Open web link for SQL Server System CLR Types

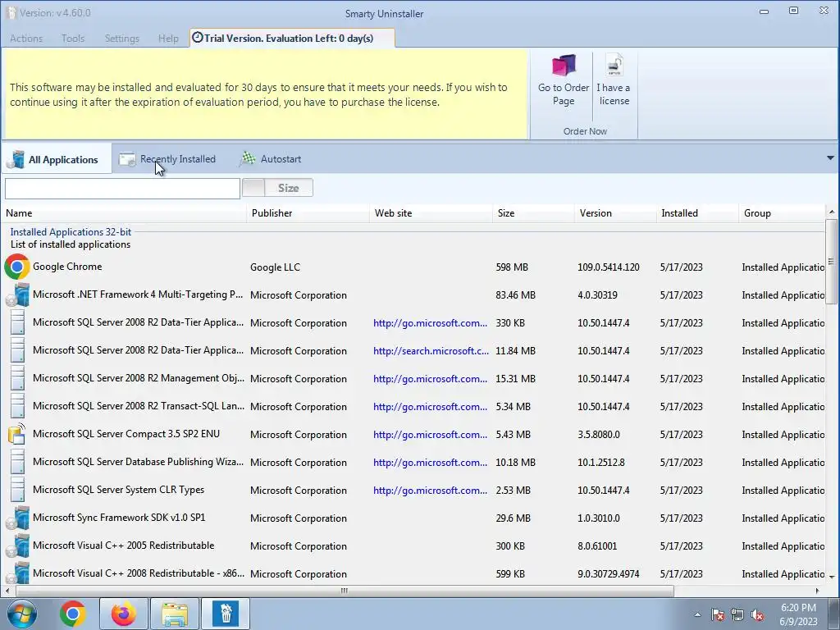tap(430, 491)
